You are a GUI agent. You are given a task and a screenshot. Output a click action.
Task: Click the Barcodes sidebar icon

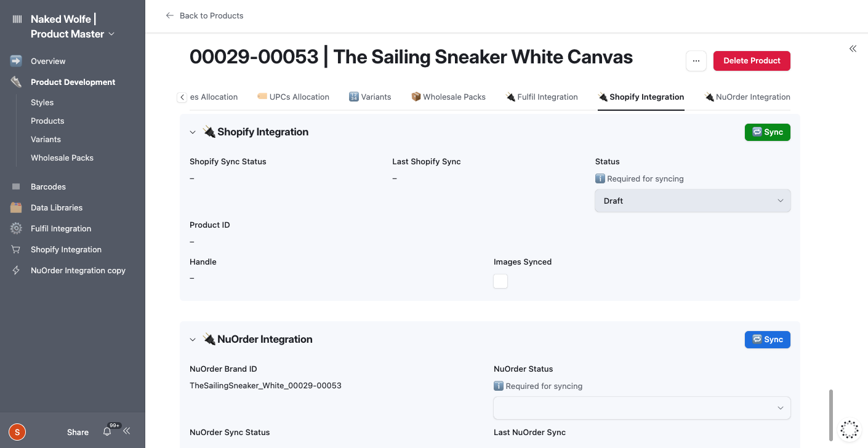(16, 186)
